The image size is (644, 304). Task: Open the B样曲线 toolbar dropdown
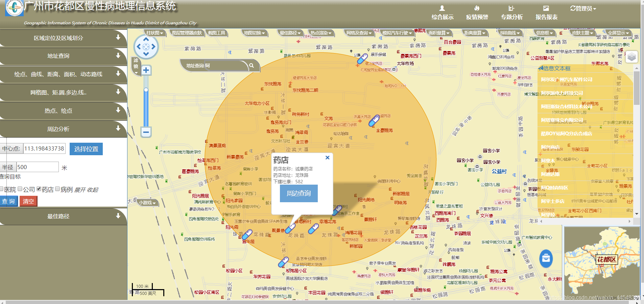(510, 33)
